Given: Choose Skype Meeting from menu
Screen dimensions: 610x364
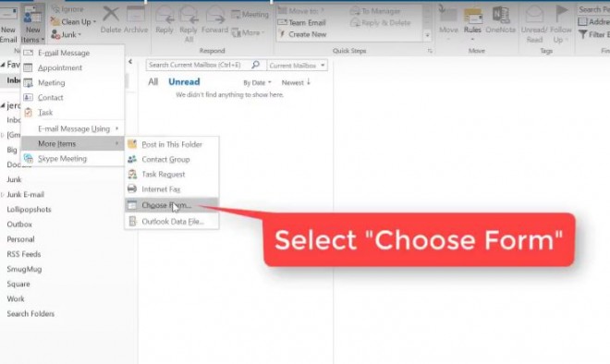Looking at the screenshot, I should click(73, 159).
